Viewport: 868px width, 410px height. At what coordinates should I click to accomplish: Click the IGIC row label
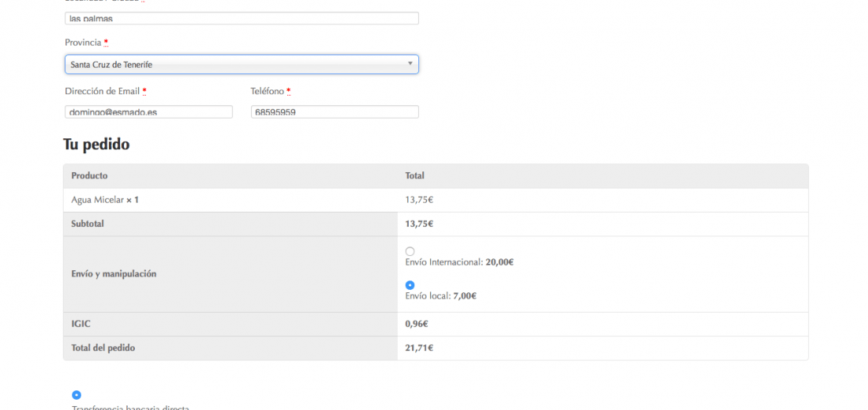coord(80,324)
